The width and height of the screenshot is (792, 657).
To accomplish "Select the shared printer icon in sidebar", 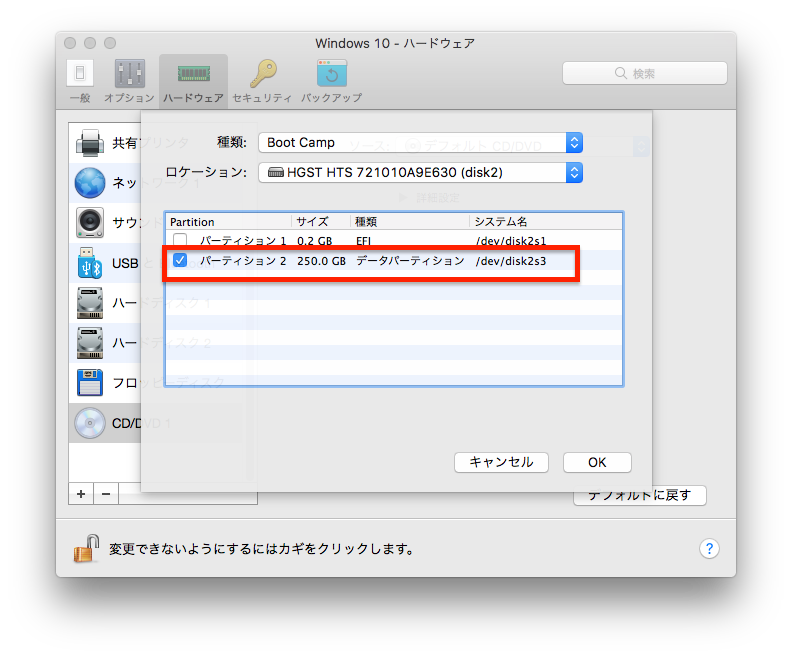I will (x=90, y=143).
